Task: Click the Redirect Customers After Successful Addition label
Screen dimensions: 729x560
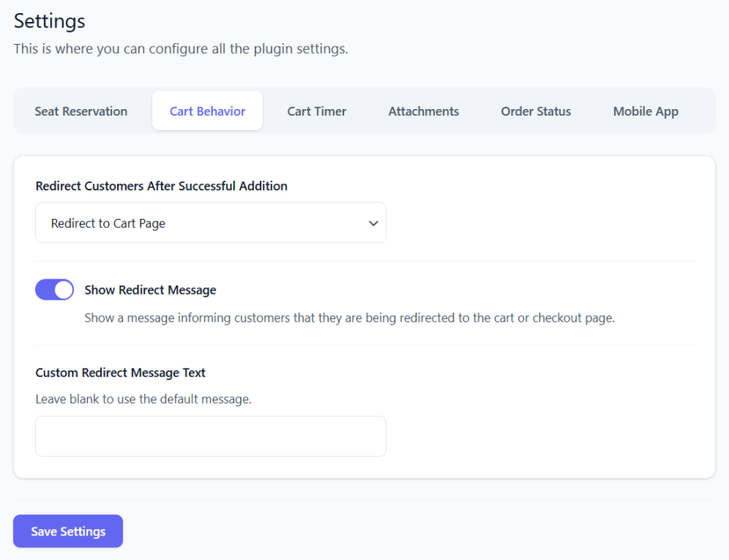Action: [x=161, y=186]
